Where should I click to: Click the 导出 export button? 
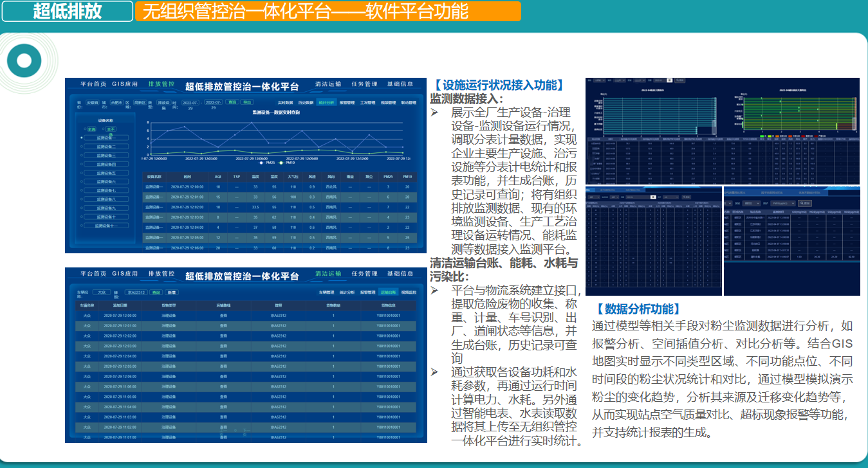(x=247, y=102)
